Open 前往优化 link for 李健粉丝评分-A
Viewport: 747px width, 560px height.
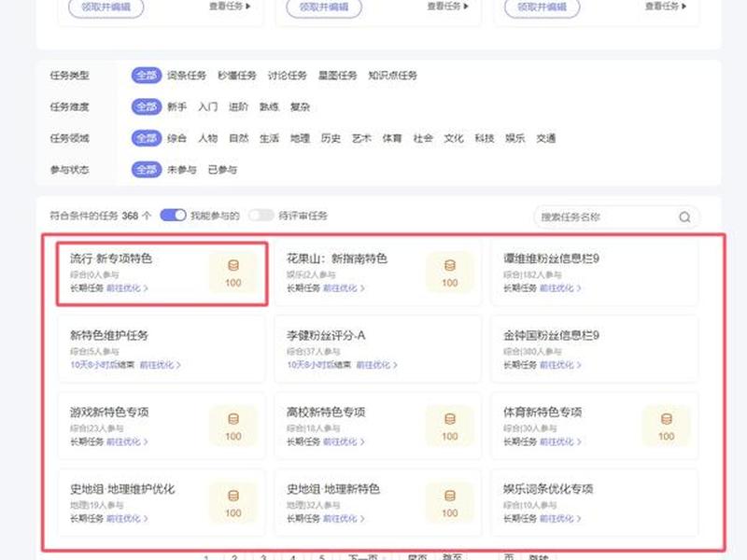pyautogui.click(x=377, y=365)
